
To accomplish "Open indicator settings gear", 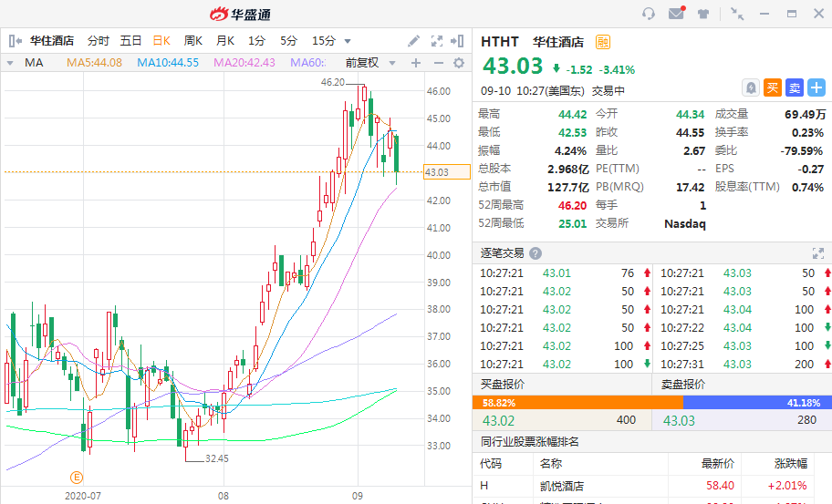I will tap(459, 63).
